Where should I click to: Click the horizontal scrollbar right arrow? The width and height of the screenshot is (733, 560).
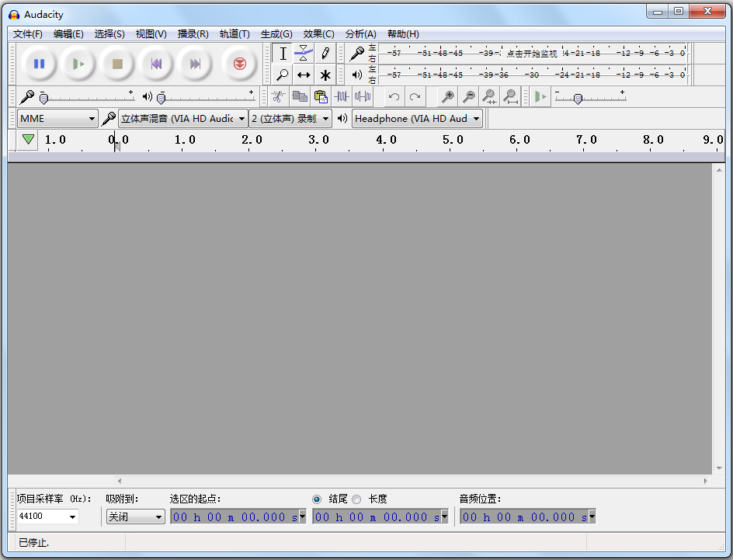(705, 481)
